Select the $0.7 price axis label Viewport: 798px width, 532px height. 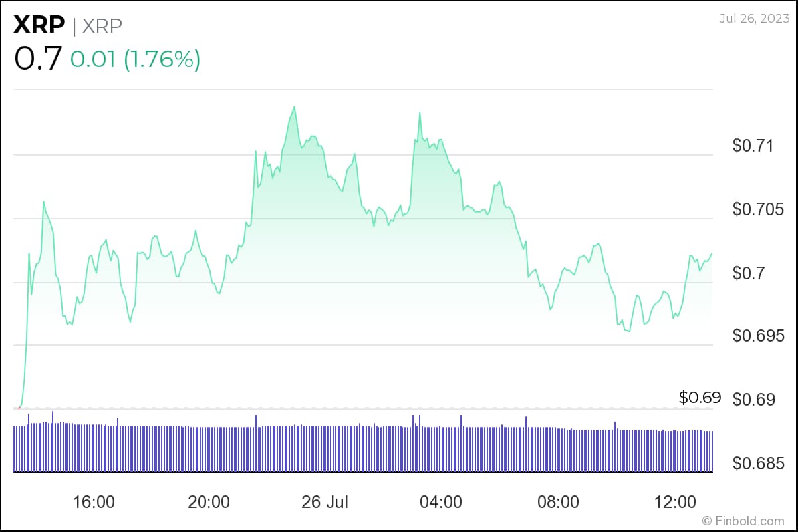point(749,273)
